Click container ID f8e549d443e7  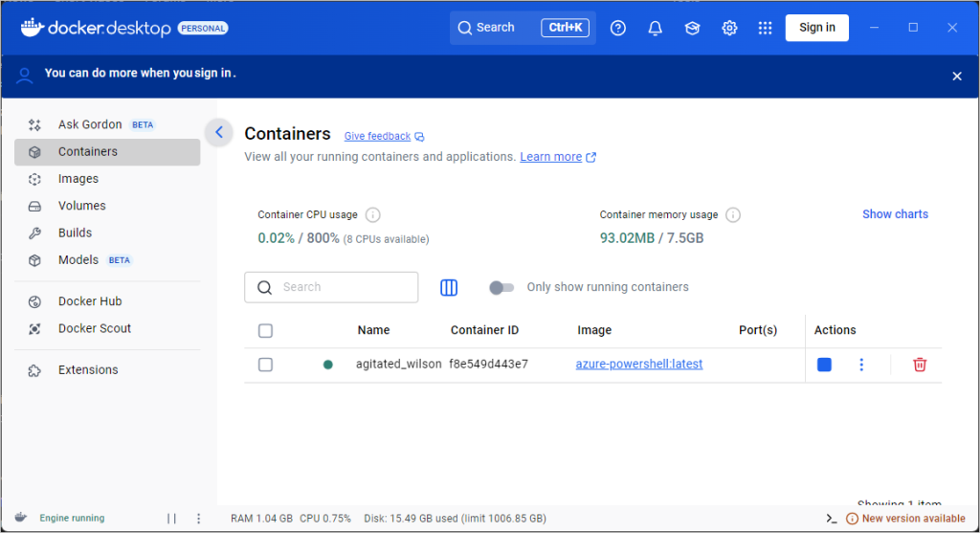[489, 365]
